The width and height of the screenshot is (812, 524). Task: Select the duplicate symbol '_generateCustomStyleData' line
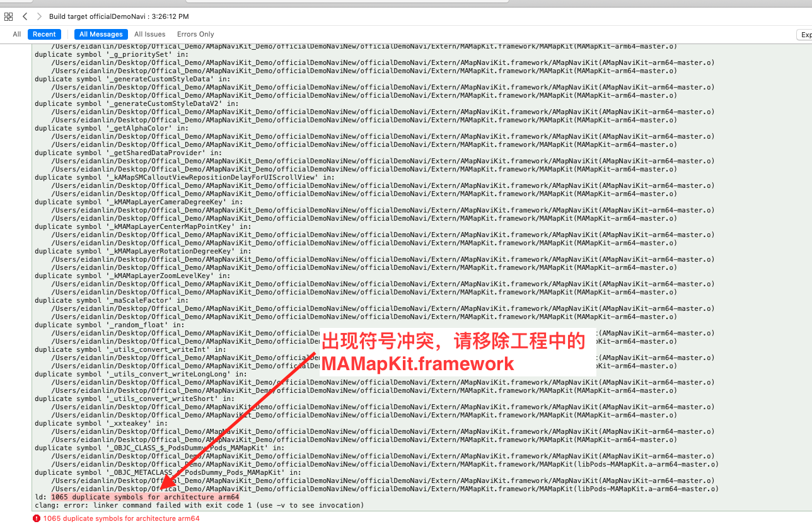(132, 79)
